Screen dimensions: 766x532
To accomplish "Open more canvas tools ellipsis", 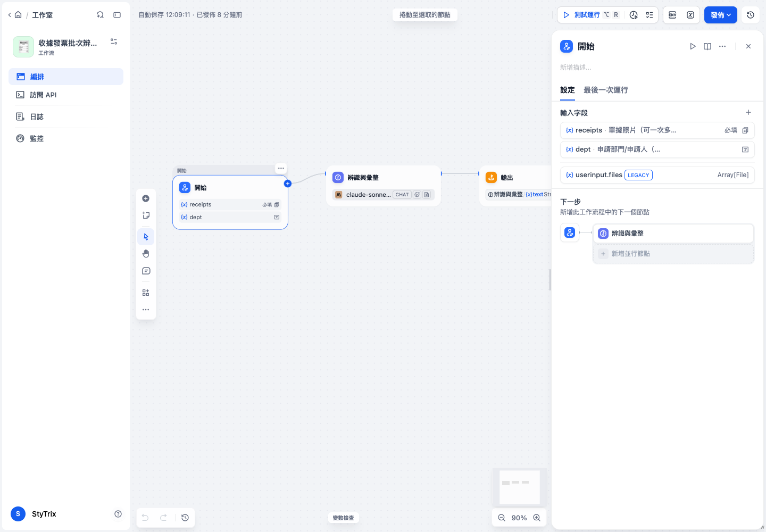I will [x=146, y=310].
